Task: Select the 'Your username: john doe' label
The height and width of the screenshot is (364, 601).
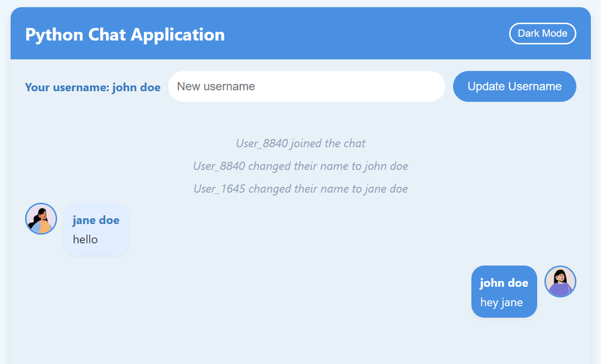Action: click(x=92, y=87)
